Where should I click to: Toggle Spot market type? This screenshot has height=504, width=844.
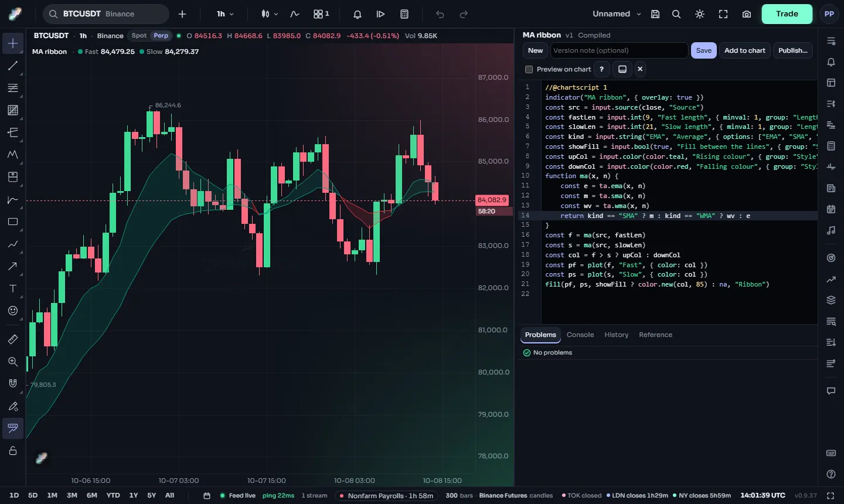[x=139, y=36]
